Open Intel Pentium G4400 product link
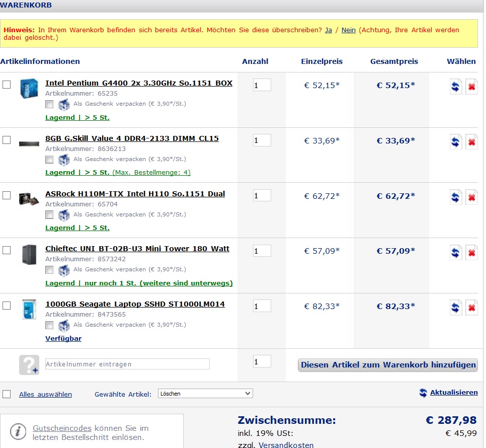The width and height of the screenshot is (486, 448). pos(138,83)
